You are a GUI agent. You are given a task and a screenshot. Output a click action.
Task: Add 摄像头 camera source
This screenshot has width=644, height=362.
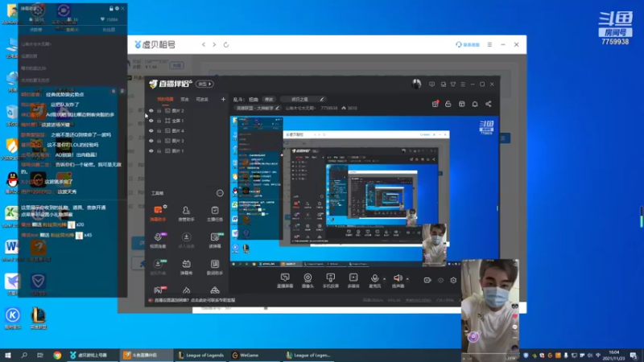tap(308, 280)
